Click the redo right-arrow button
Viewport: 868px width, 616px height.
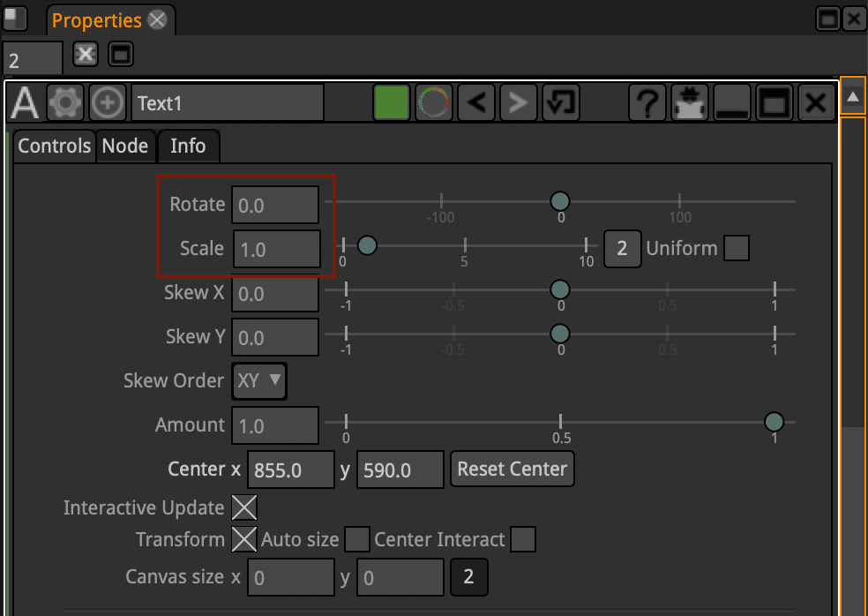519,102
